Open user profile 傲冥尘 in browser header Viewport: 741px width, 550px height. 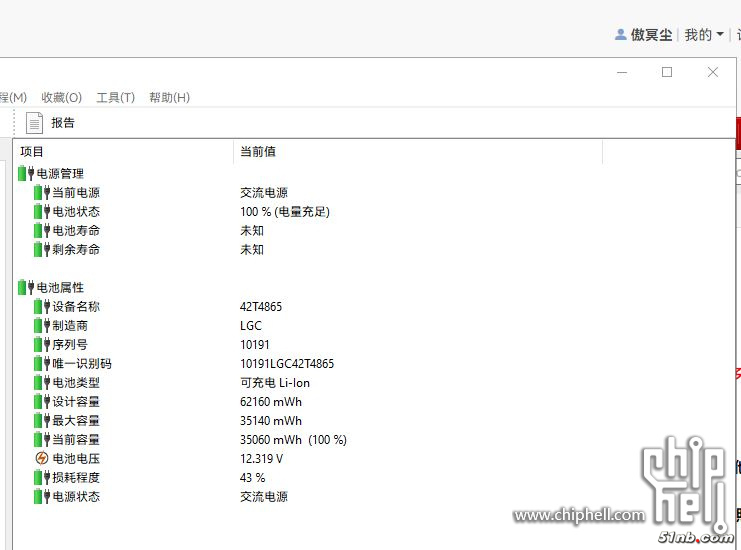click(x=651, y=34)
